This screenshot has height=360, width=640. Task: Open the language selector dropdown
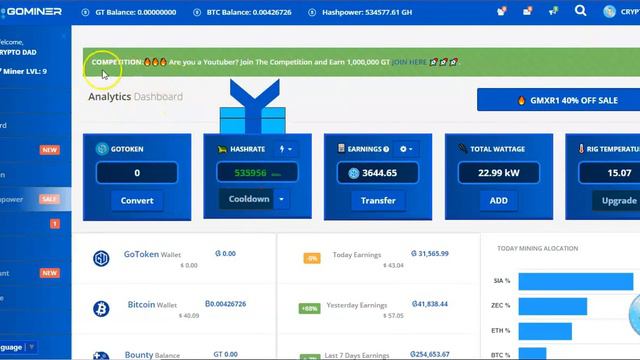[x=18, y=347]
